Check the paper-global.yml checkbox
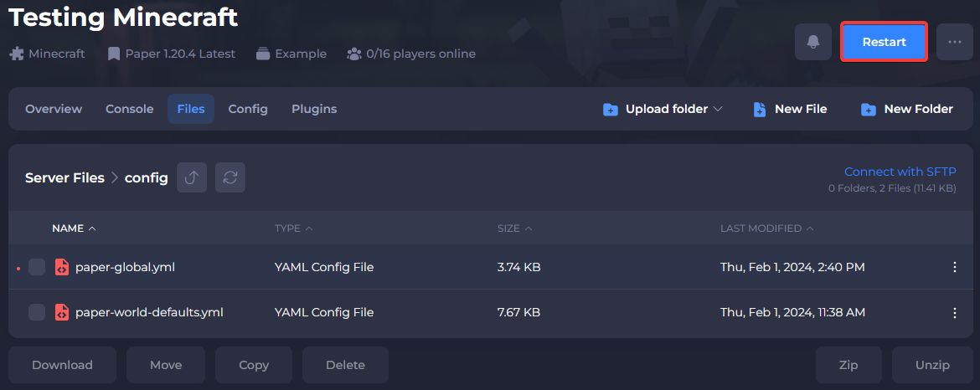 tap(37, 267)
